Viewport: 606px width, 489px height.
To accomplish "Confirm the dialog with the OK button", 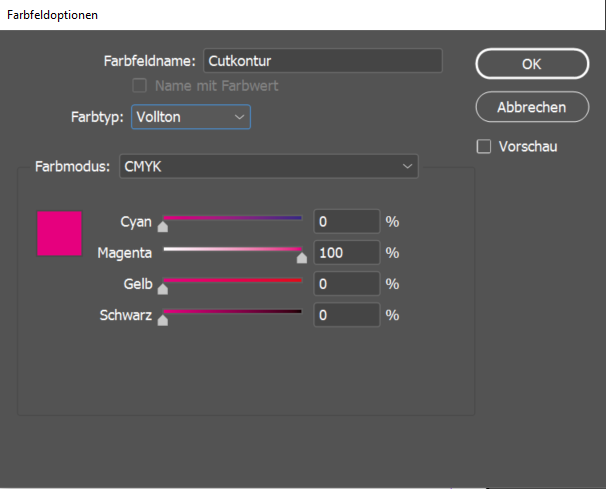I will [x=531, y=63].
